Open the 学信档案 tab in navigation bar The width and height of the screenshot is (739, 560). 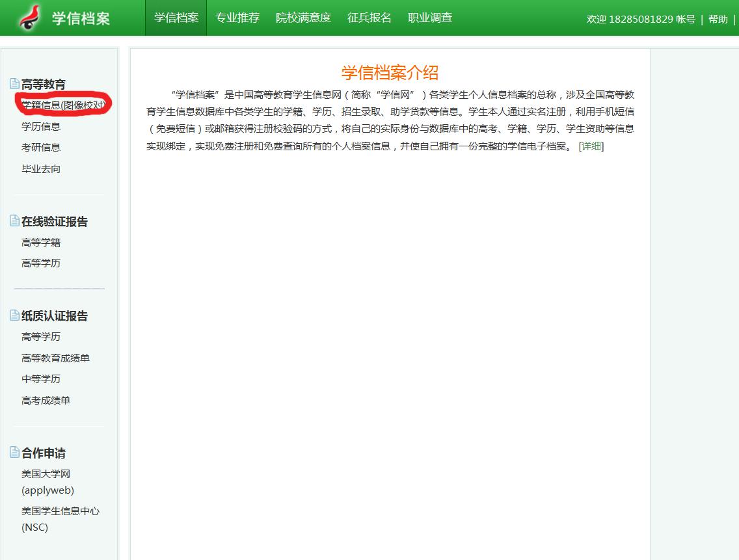(x=176, y=18)
